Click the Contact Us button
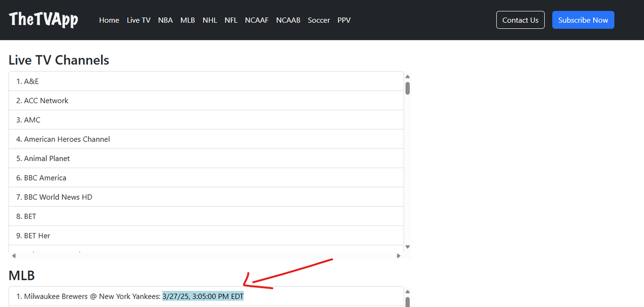This screenshot has width=644, height=307. pos(520,20)
